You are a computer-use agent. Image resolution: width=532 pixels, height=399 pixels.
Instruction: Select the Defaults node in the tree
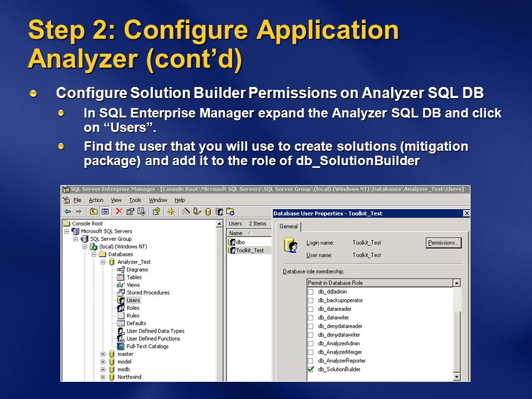click(x=136, y=323)
